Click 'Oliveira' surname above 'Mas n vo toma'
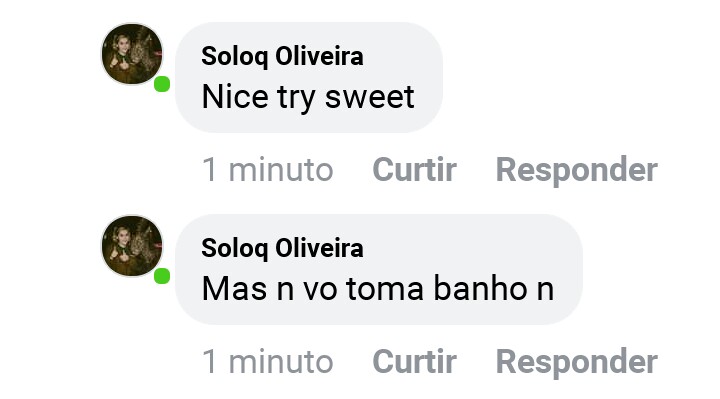Screen dimensions: 720x399 tap(319, 248)
